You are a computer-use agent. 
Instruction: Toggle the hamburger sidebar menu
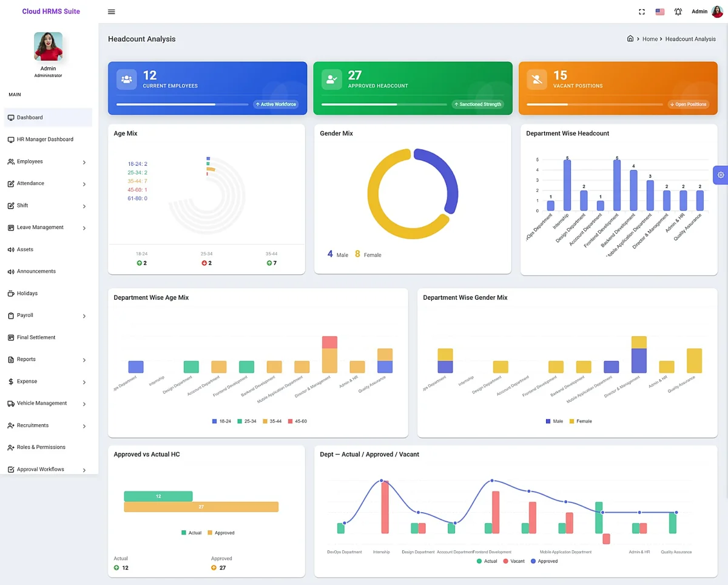pyautogui.click(x=112, y=12)
